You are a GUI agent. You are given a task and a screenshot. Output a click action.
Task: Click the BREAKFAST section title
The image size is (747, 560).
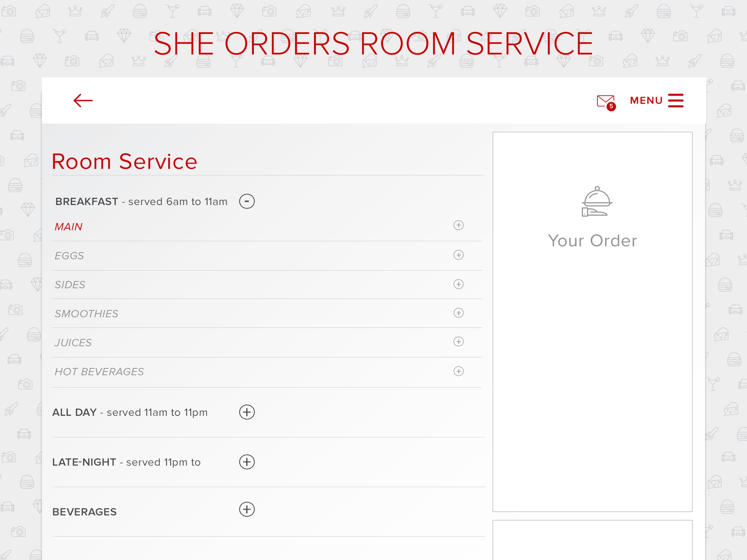coord(87,202)
